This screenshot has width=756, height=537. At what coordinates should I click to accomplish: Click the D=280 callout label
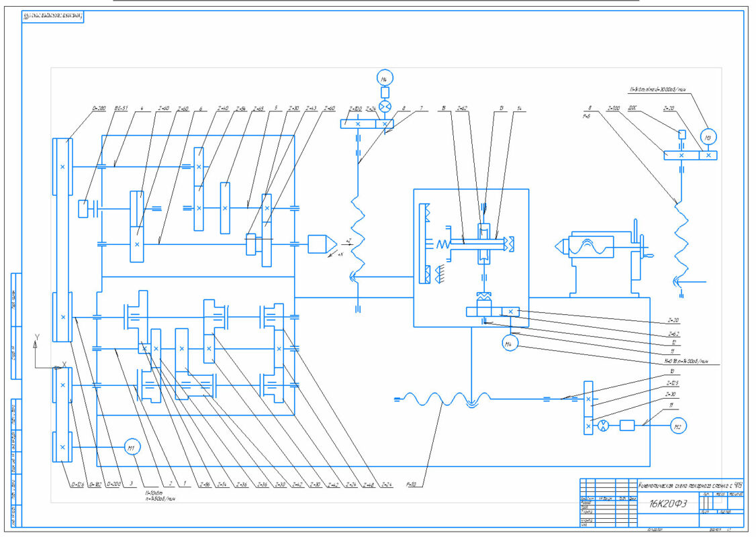tap(98, 108)
